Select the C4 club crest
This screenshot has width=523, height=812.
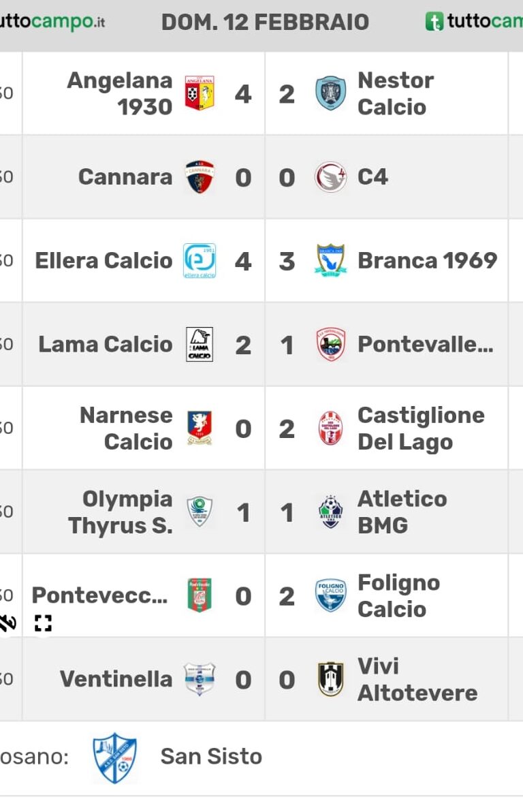330,177
